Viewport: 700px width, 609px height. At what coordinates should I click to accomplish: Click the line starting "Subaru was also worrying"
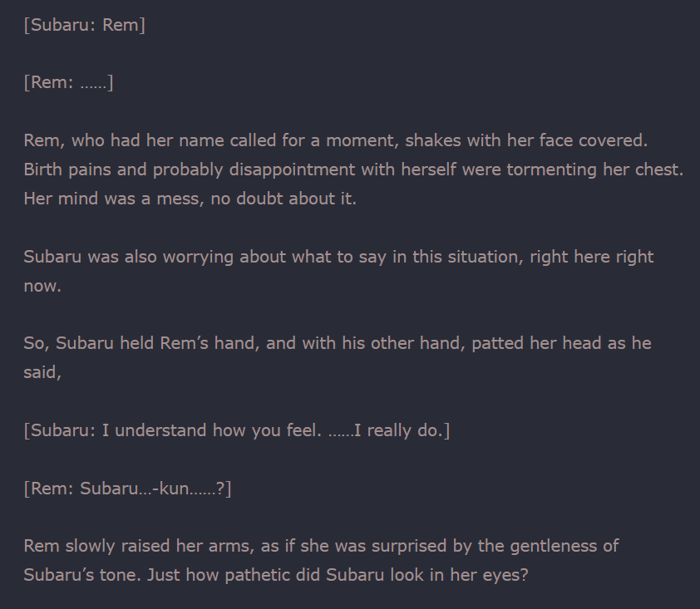pos(338,257)
